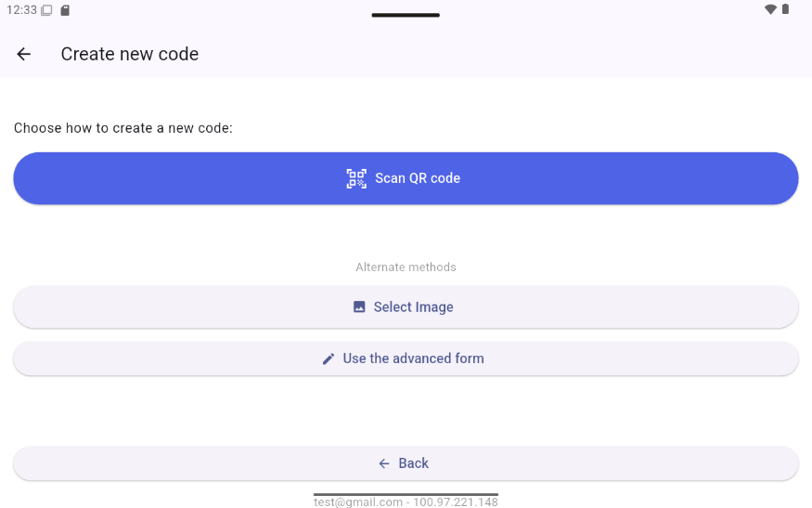Click the Create new code title

coord(130,54)
